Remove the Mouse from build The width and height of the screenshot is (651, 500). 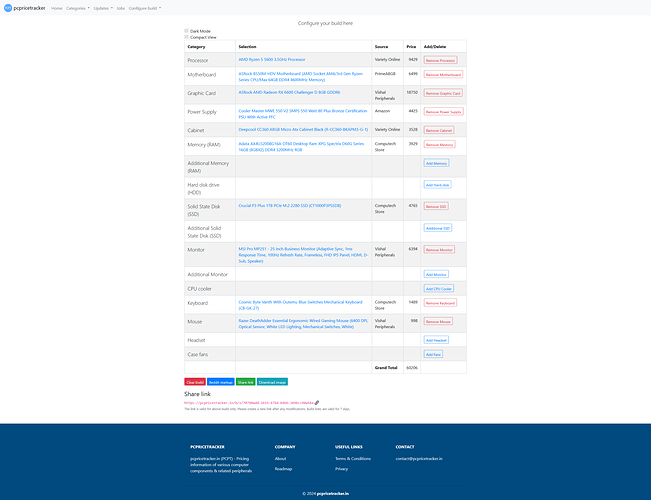click(438, 321)
